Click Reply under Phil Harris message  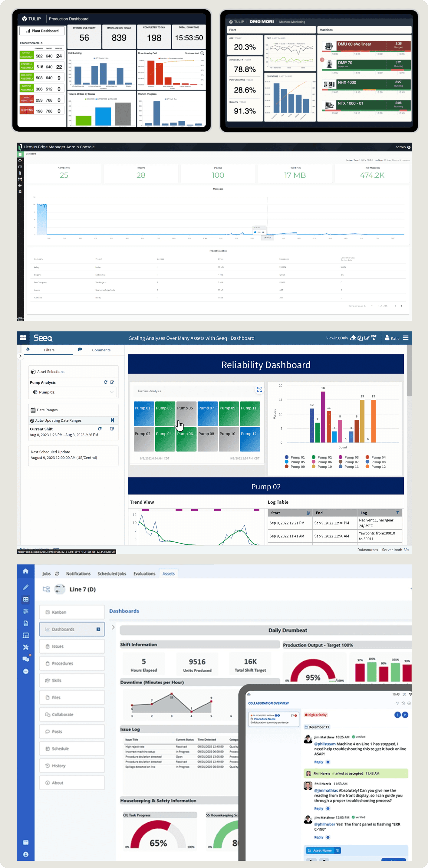[x=318, y=808]
